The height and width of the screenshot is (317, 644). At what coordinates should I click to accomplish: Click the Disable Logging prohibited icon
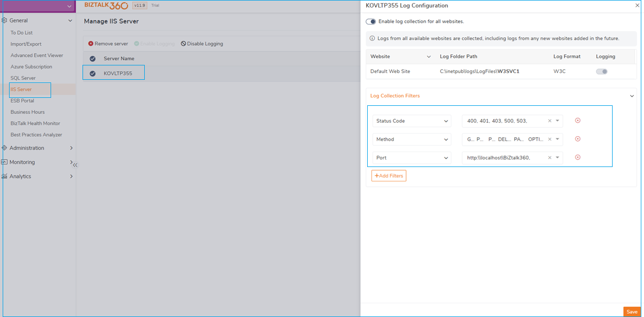coord(184,44)
